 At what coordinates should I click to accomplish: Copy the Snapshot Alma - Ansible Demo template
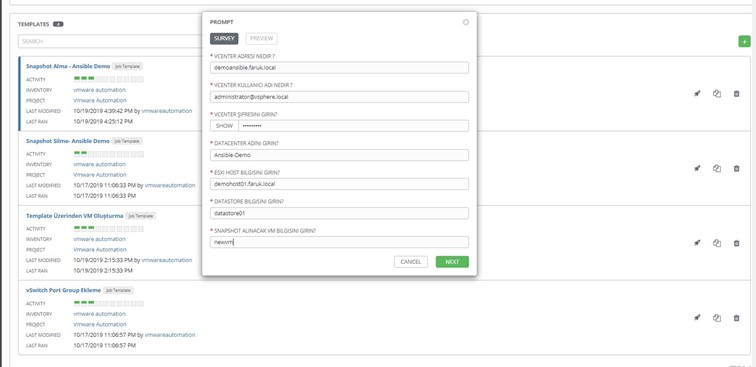(x=717, y=94)
